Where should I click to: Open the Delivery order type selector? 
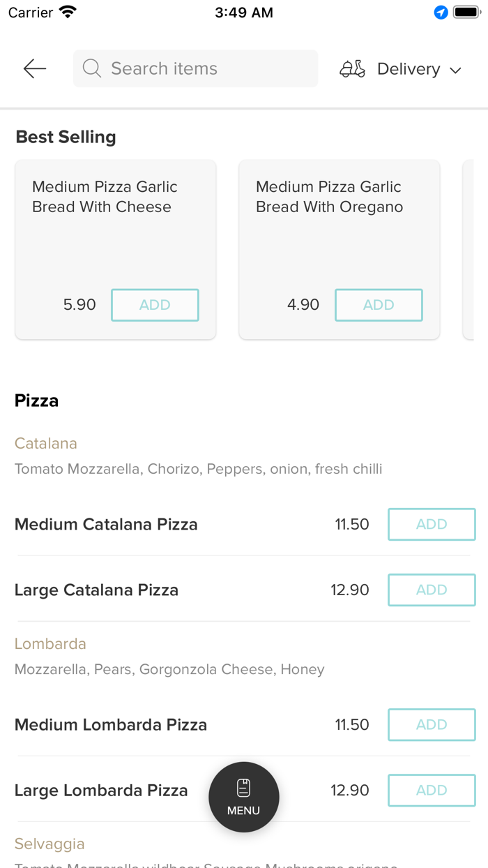408,69
